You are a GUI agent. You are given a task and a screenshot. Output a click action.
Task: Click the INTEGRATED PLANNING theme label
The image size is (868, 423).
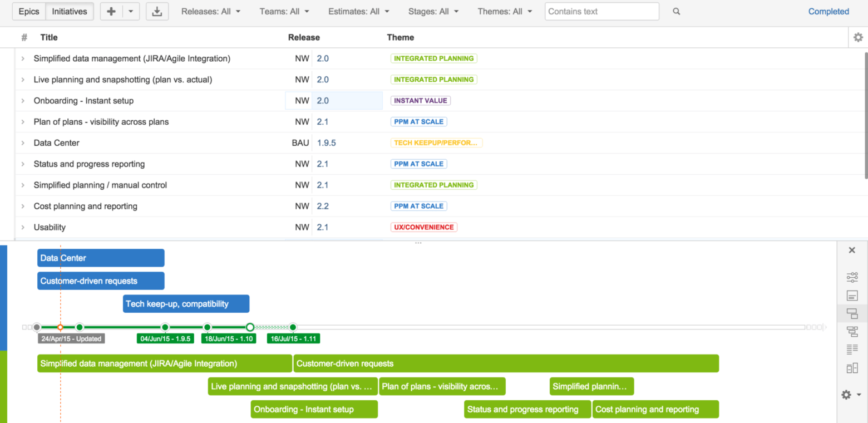(x=433, y=58)
